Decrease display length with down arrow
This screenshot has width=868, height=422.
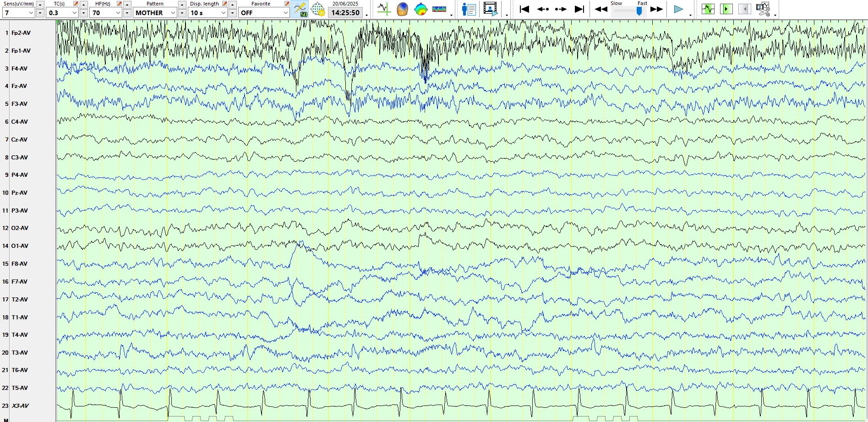[x=232, y=13]
